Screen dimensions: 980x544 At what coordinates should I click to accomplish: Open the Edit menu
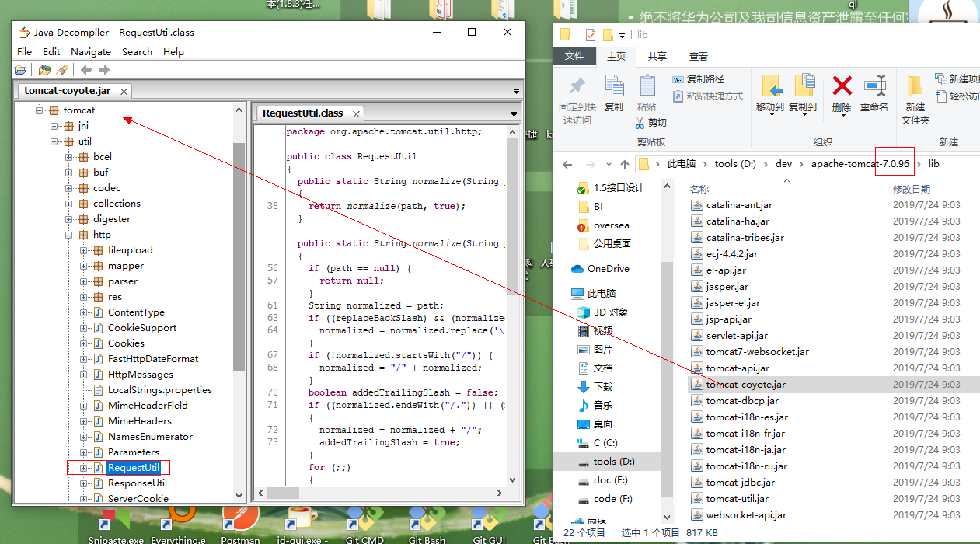coord(51,51)
